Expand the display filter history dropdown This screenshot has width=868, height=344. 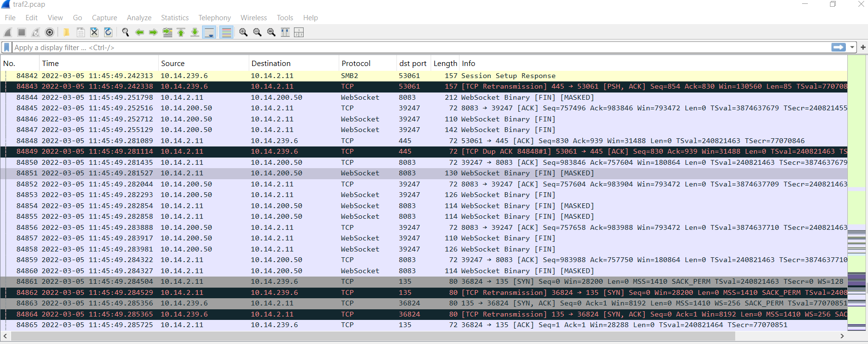pyautogui.click(x=852, y=47)
